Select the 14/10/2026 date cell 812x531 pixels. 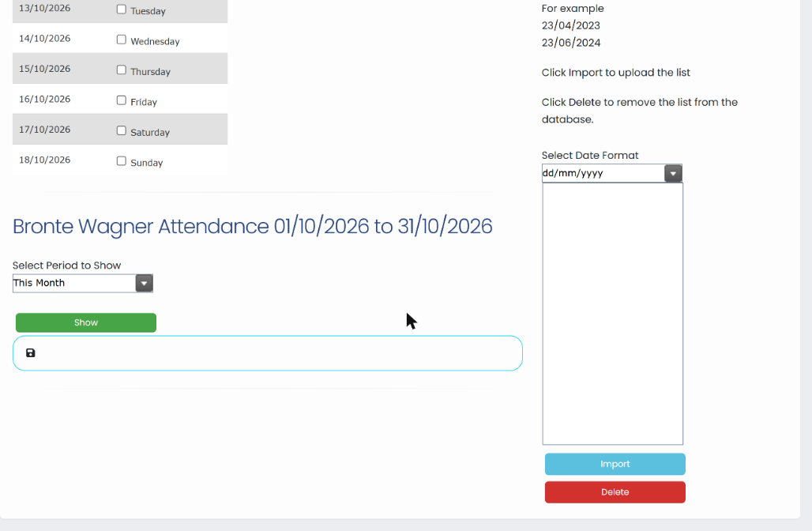click(x=44, y=39)
